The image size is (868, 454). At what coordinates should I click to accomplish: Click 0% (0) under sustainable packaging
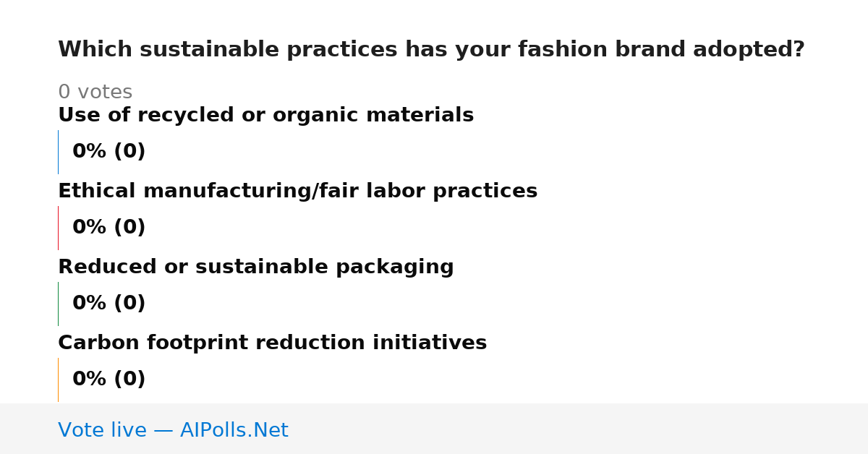(x=109, y=304)
